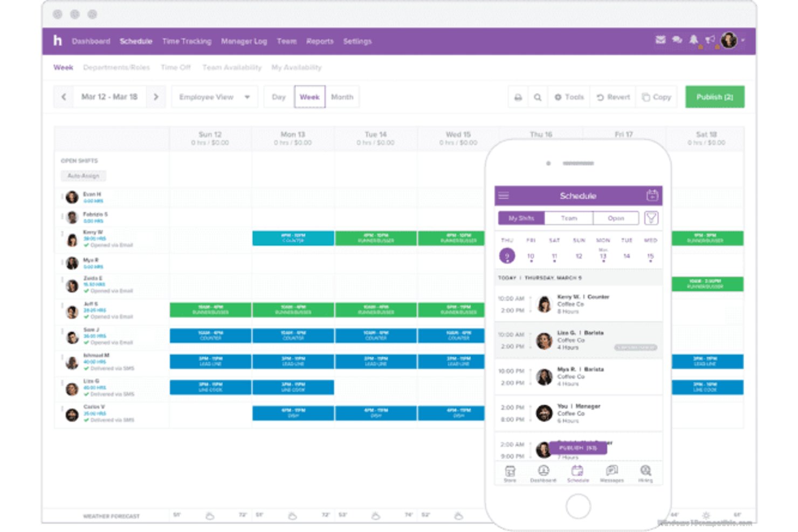Open the Mar 12 - Mar 18 date picker
The height and width of the screenshot is (532, 798).
point(109,97)
